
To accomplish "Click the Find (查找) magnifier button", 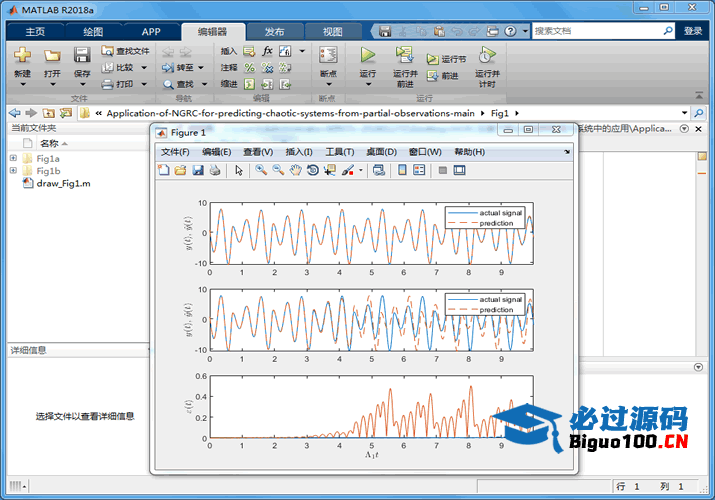I will coord(178,84).
